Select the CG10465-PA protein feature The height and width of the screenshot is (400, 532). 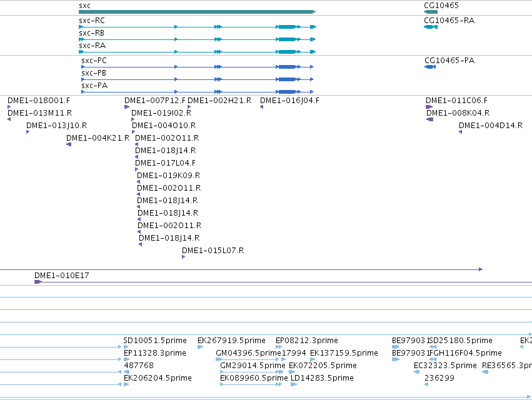(x=430, y=67)
